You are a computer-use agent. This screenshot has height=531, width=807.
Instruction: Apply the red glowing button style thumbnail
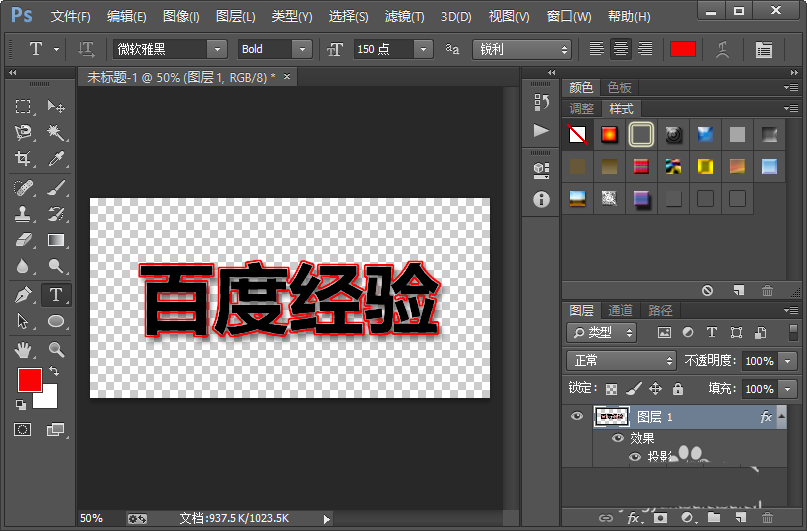point(609,135)
